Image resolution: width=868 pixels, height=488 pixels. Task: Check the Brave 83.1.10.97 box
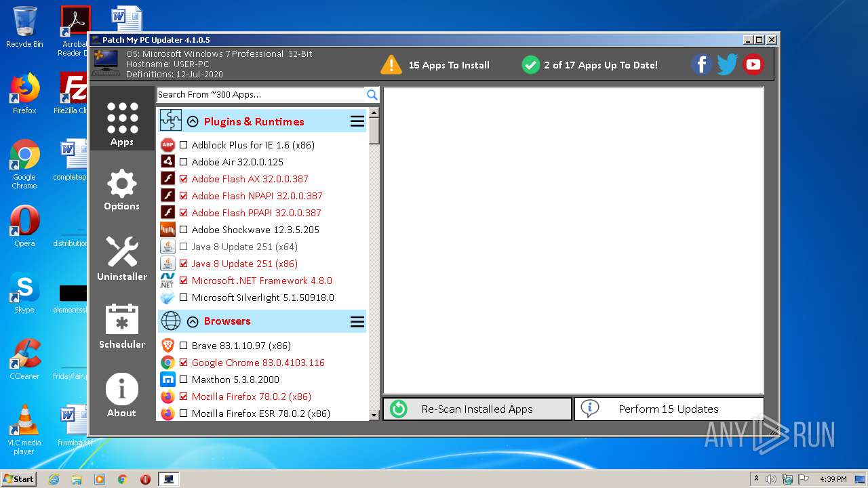183,346
